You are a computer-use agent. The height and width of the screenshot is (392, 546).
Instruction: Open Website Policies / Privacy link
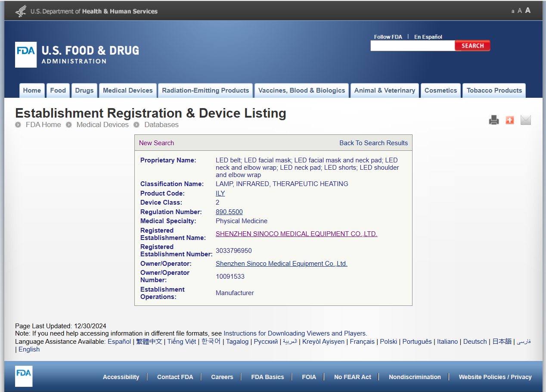coord(495,377)
